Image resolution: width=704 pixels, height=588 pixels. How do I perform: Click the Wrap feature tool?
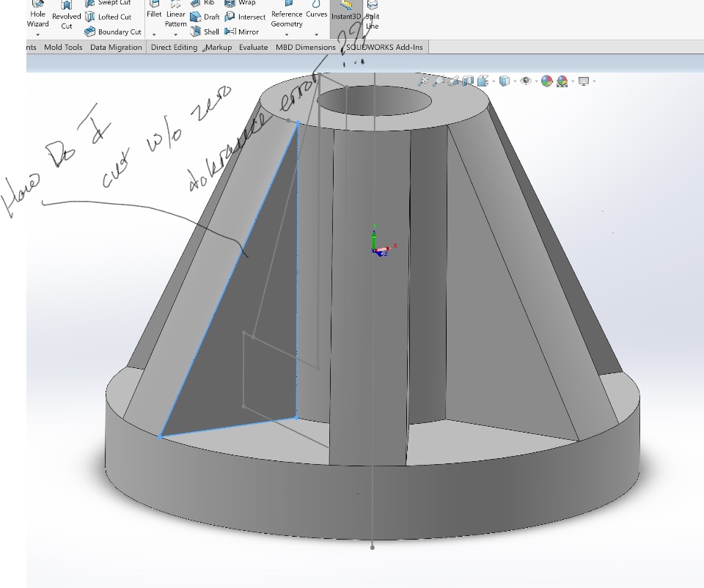pos(241,3)
